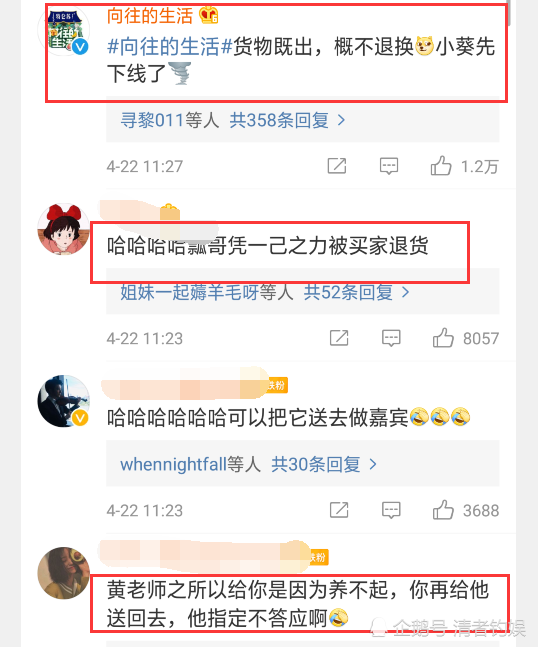Tap comment icon beside 3688 likes
The image size is (538, 647).
click(x=391, y=510)
